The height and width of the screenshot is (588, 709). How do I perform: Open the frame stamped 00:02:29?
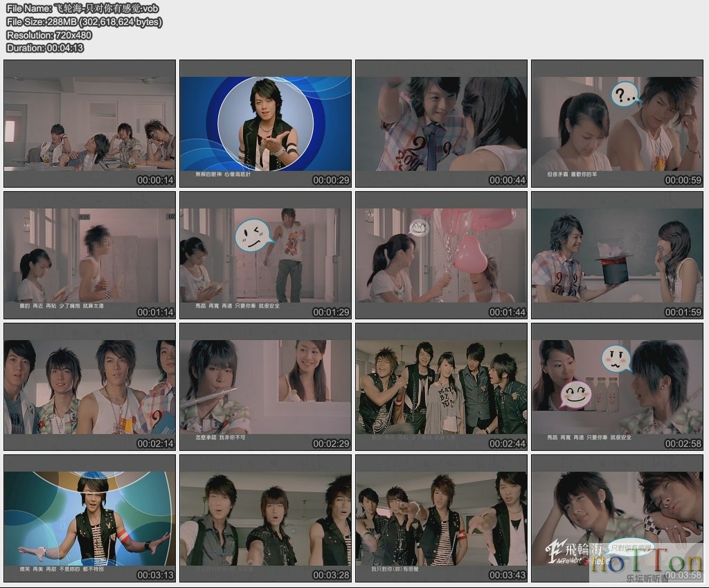[x=265, y=386]
